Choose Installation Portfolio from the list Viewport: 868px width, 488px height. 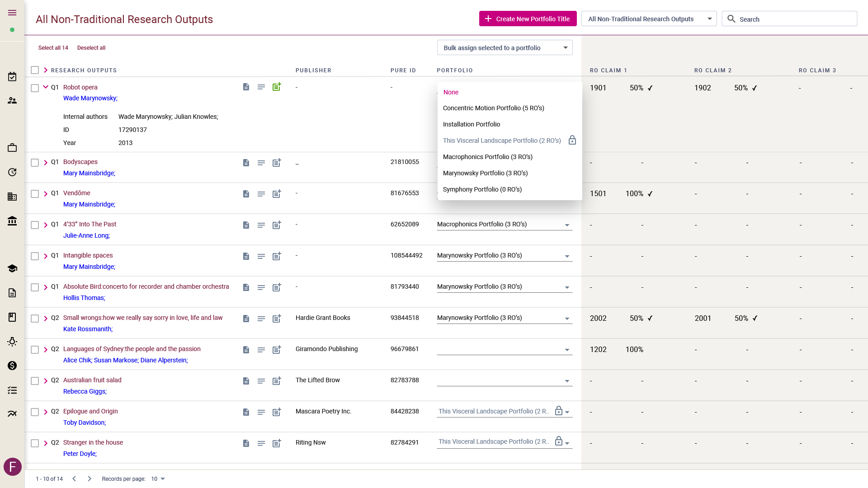[472, 124]
